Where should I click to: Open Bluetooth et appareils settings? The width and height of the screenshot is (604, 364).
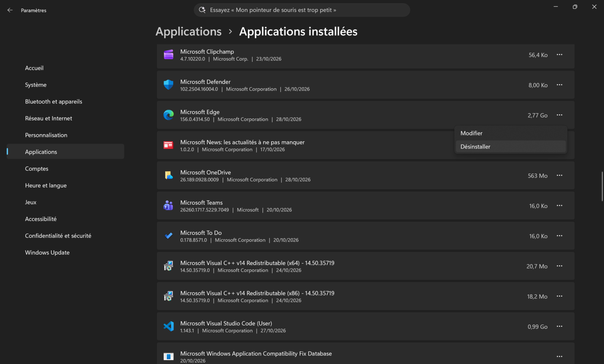[x=65, y=102]
